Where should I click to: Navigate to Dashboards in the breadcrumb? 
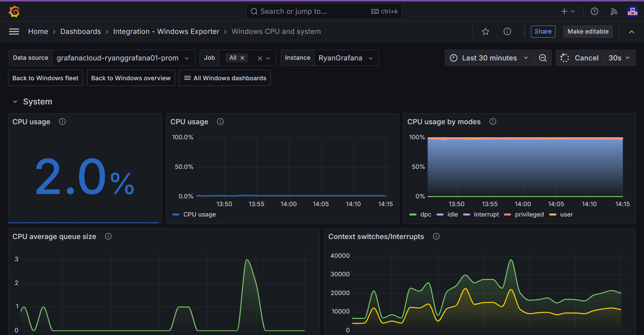pos(80,31)
